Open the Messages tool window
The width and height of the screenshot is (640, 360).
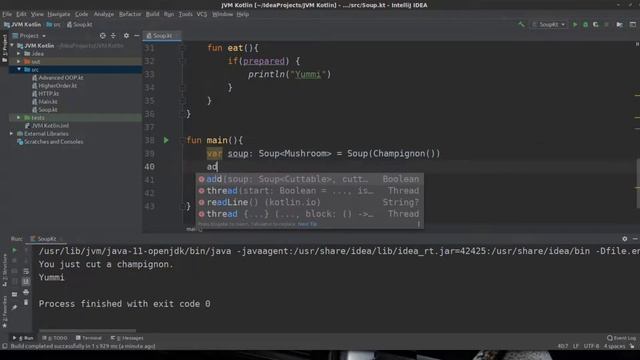[127, 338]
